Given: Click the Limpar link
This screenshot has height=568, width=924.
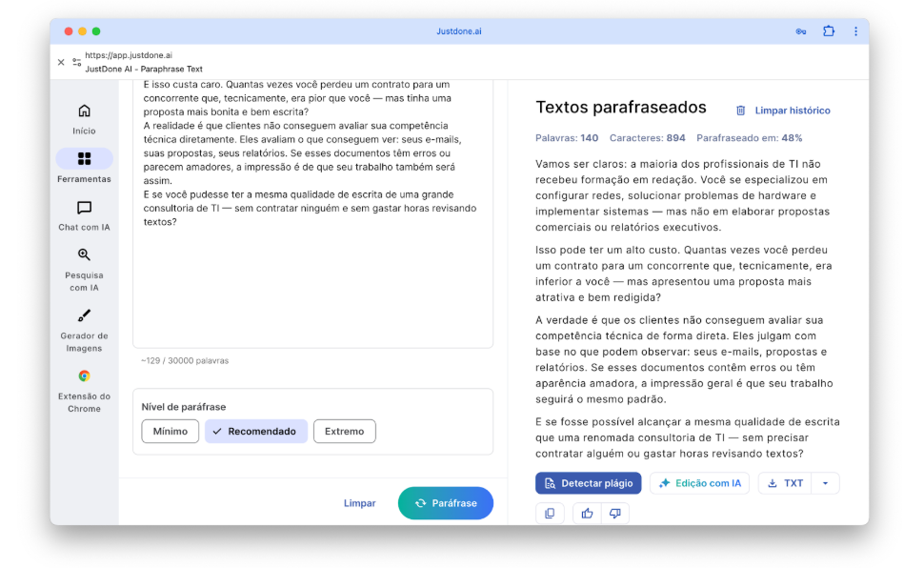Looking at the screenshot, I should [x=359, y=503].
